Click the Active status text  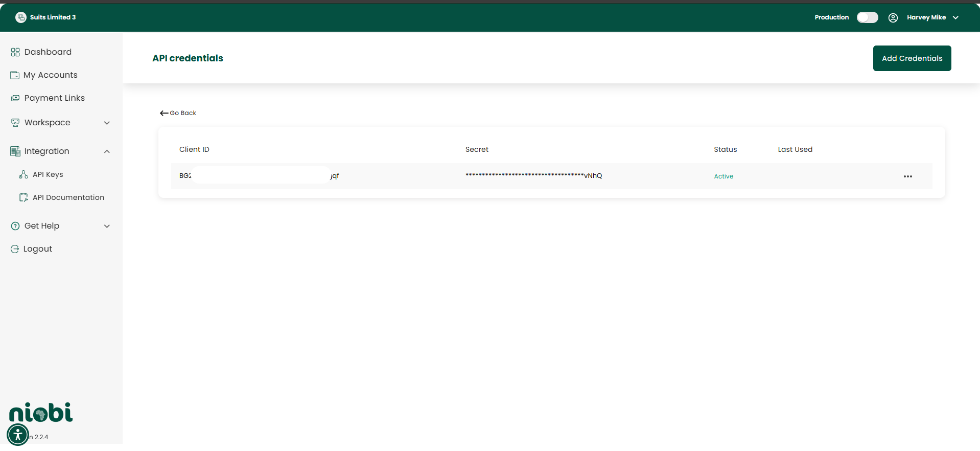pos(724,176)
